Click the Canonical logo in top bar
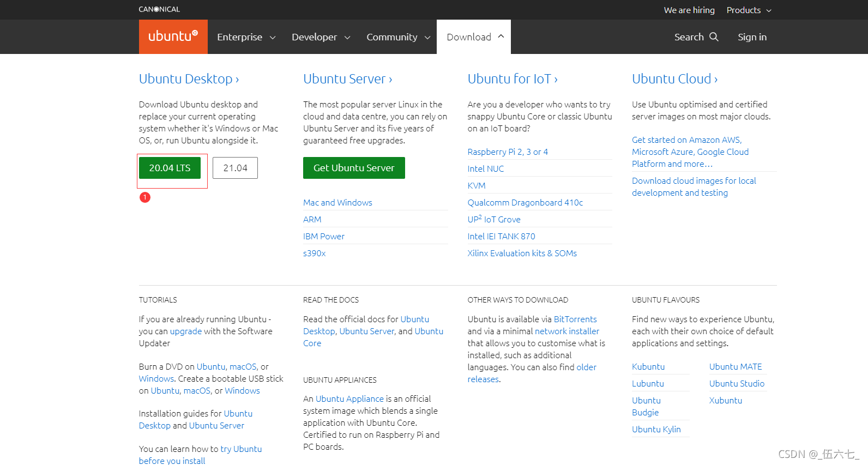868x465 pixels. tap(159, 9)
